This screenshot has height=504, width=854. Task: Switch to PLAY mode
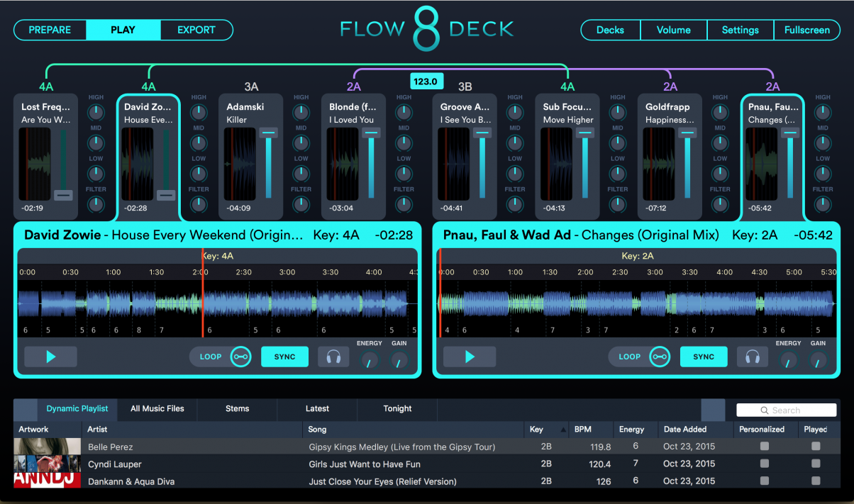123,30
